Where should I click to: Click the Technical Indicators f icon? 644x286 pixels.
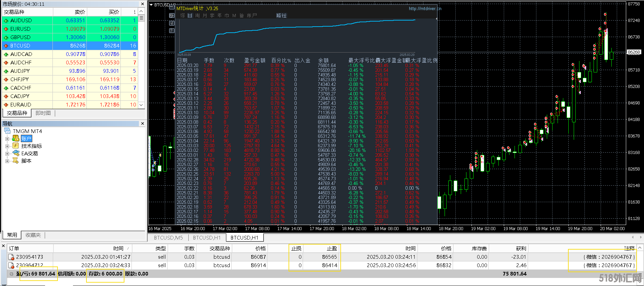[15, 146]
